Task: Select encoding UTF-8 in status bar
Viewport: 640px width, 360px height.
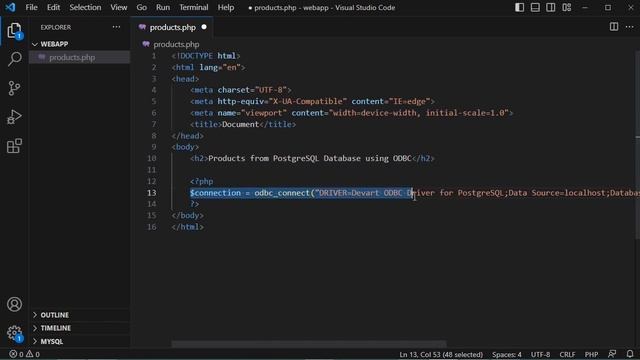Action: pyautogui.click(x=540, y=354)
